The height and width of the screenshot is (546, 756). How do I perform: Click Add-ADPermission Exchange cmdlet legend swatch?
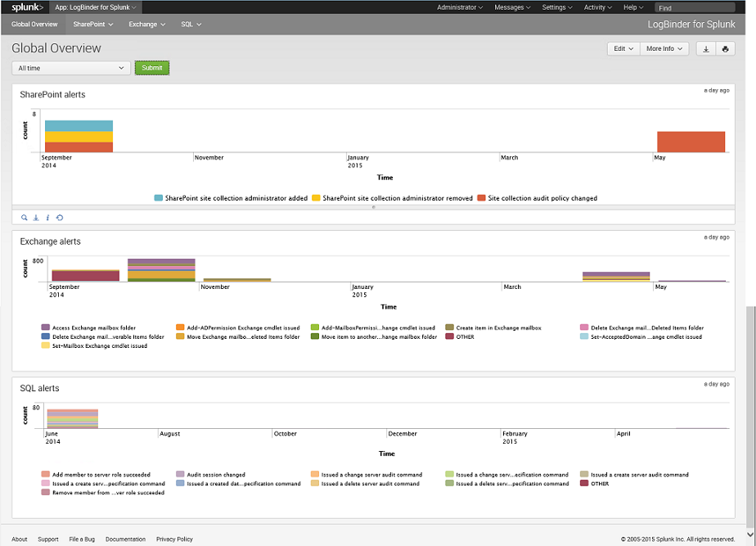(x=180, y=327)
